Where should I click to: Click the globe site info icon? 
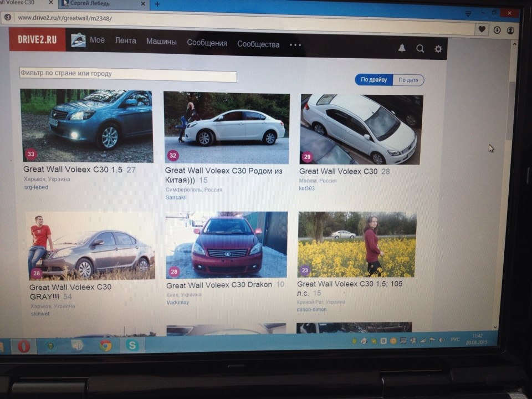click(7, 17)
